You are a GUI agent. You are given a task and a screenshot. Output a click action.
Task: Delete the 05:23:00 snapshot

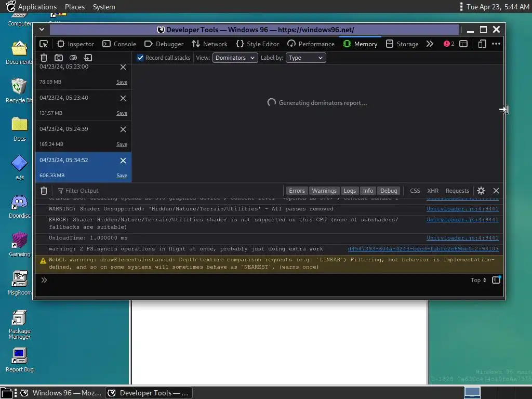coord(123,67)
